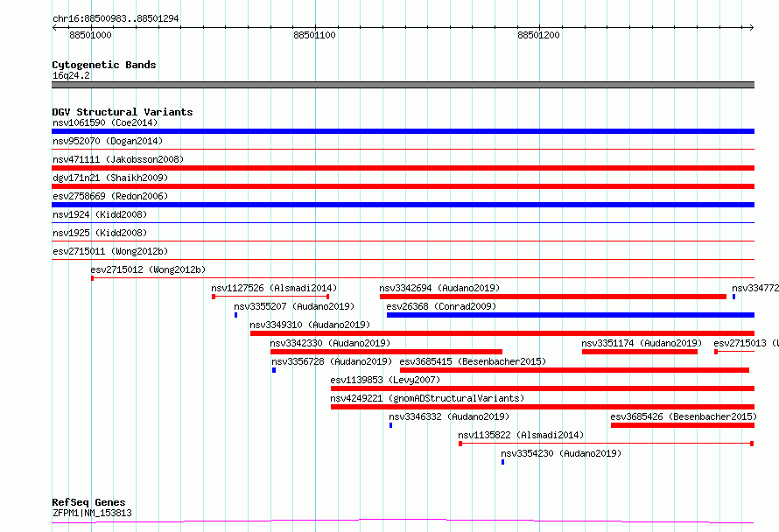
Task: Select the nsv1135822 (Alsmadi2014) label
Action: [521, 435]
